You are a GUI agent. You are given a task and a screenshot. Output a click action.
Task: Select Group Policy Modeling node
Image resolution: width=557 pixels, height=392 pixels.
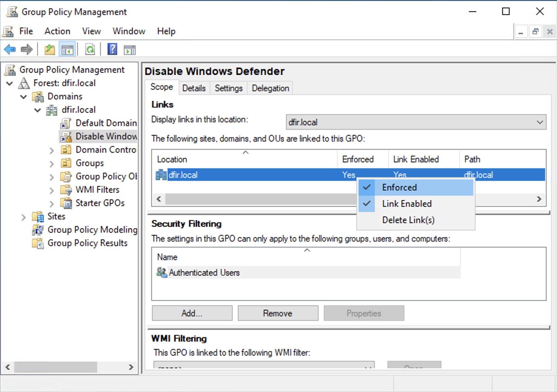(x=92, y=230)
